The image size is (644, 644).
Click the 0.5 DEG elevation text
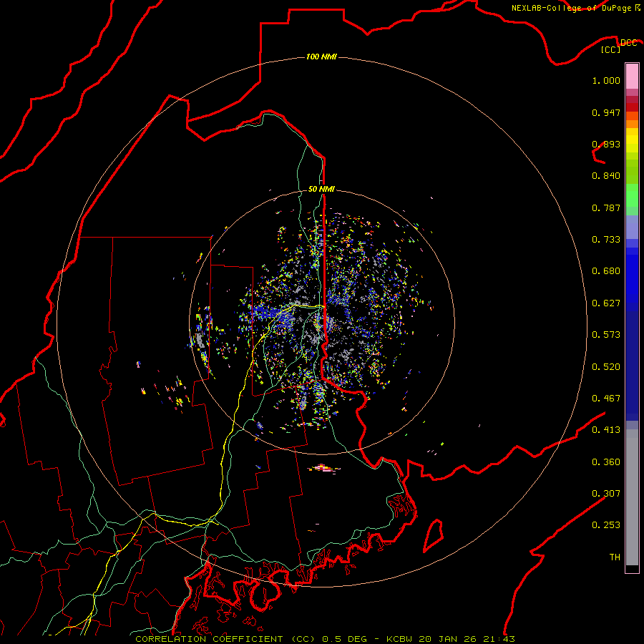pos(345,639)
